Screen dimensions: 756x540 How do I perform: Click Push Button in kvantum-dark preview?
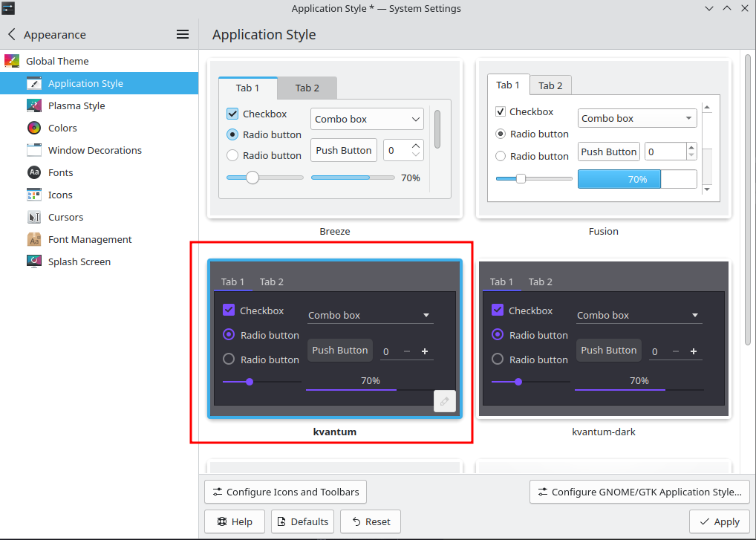609,350
